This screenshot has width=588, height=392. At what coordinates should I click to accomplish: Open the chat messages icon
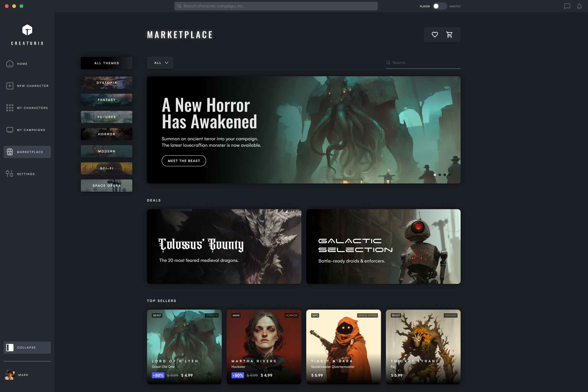click(x=567, y=6)
